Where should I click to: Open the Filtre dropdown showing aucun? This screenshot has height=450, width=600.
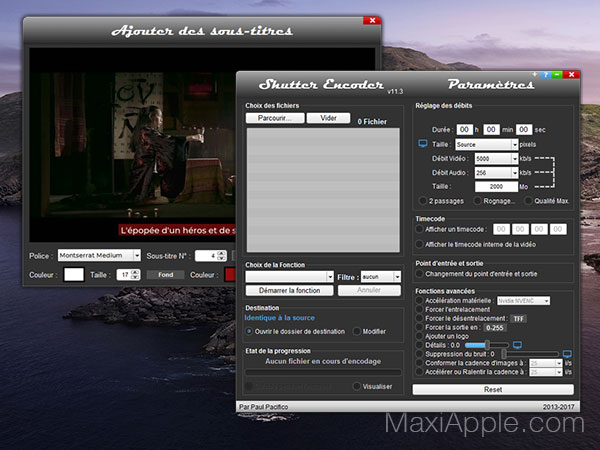coord(382,276)
